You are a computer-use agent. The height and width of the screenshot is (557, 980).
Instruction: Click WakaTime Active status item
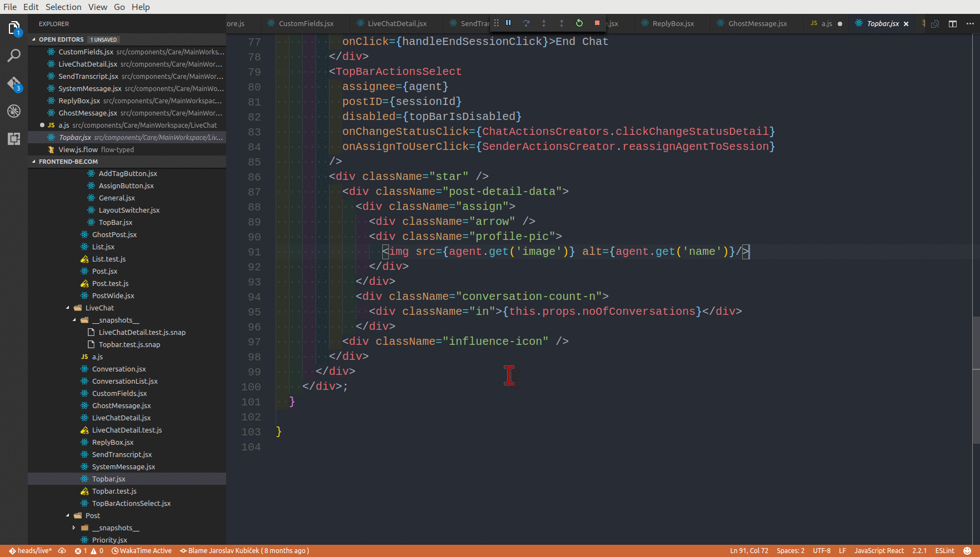point(142,551)
